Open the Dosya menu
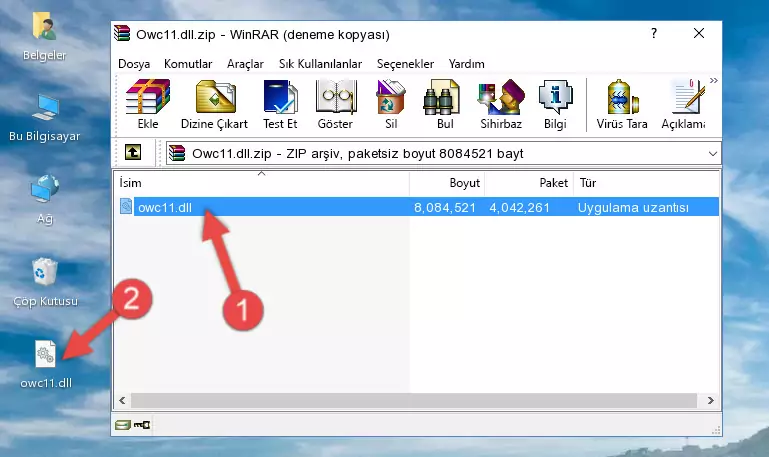The image size is (769, 457). click(x=134, y=64)
